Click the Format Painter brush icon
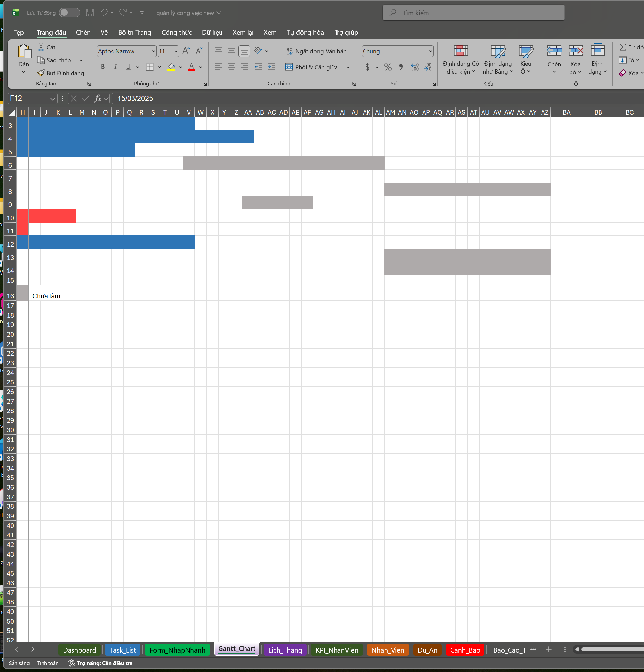The width and height of the screenshot is (644, 672). point(41,73)
